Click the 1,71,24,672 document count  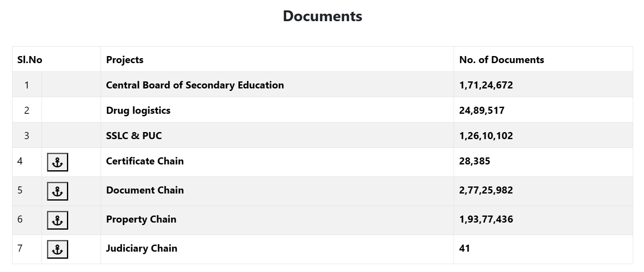click(x=486, y=85)
